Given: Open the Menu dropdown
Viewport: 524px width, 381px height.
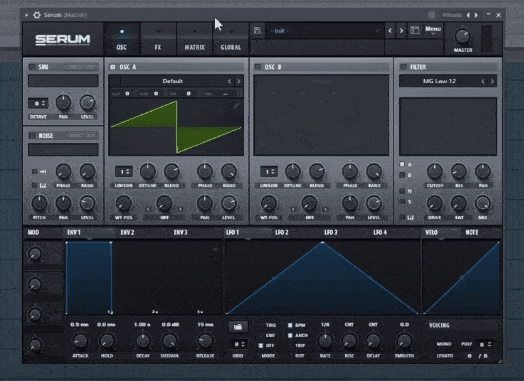Looking at the screenshot, I should point(433,30).
